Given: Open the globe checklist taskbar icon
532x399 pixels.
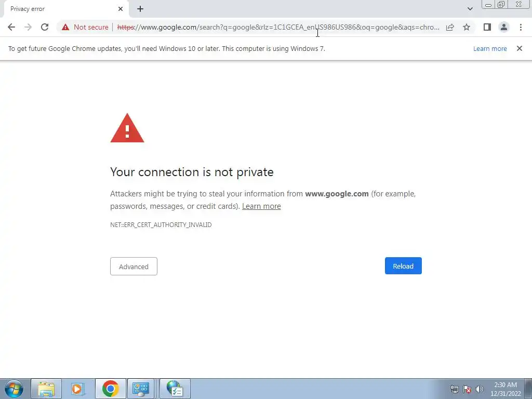Looking at the screenshot, I should pos(175,389).
